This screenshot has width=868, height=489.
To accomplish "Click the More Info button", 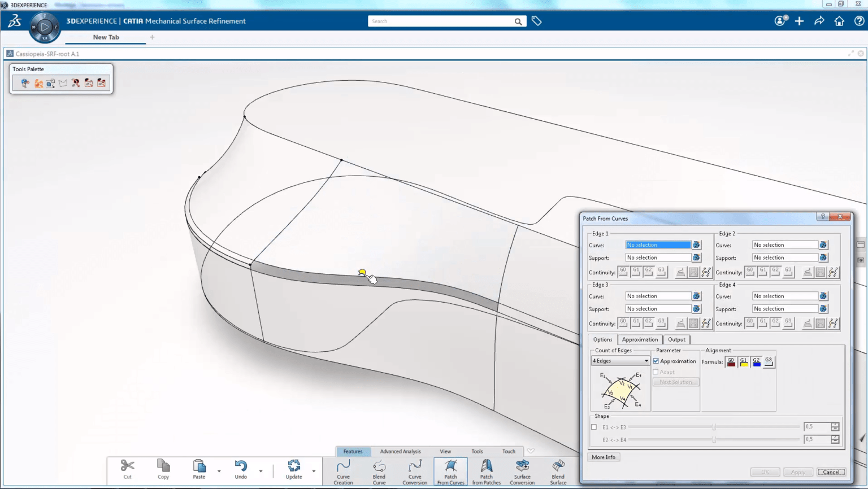I will tap(604, 457).
